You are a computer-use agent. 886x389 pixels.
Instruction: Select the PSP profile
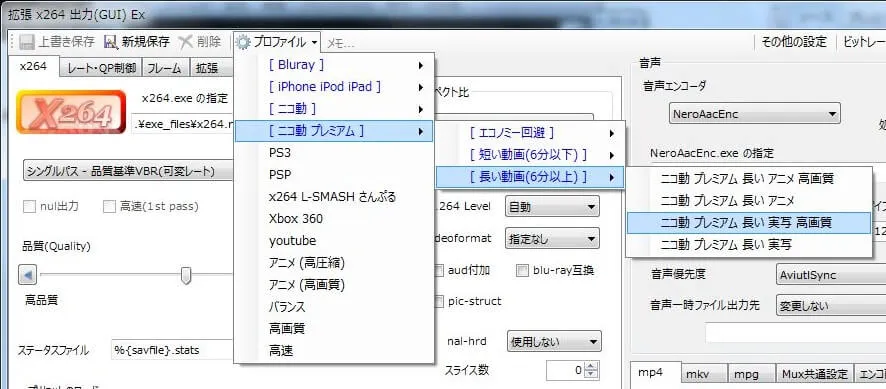pyautogui.click(x=335, y=175)
